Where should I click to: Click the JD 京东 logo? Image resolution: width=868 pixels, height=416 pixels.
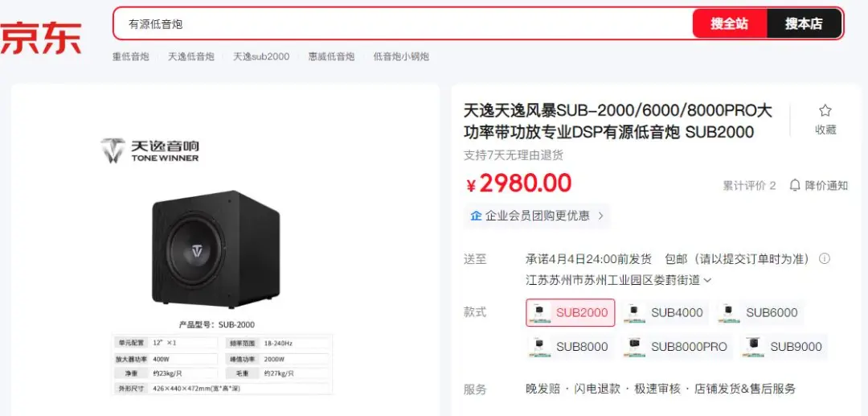41,38
